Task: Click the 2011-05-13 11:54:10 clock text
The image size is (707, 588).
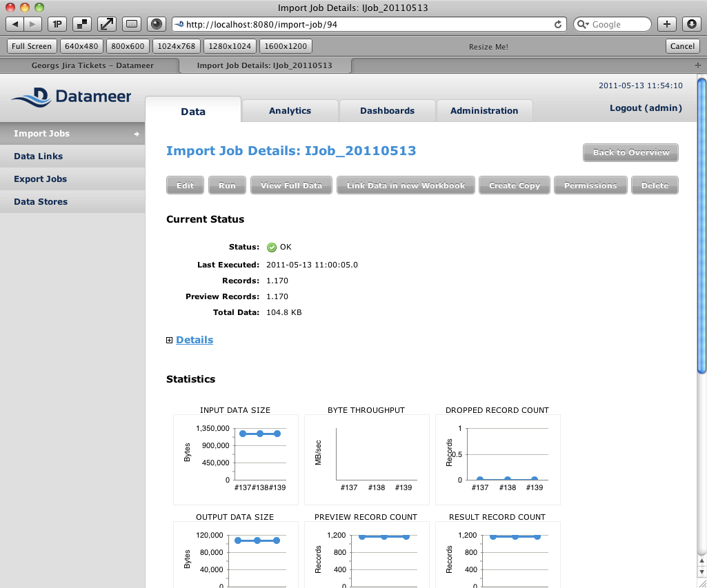Action: coord(641,85)
